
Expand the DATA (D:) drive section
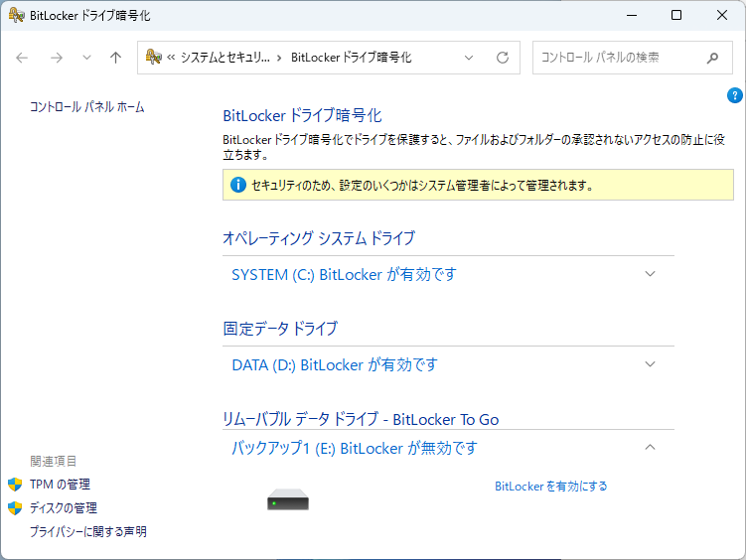coord(651,364)
